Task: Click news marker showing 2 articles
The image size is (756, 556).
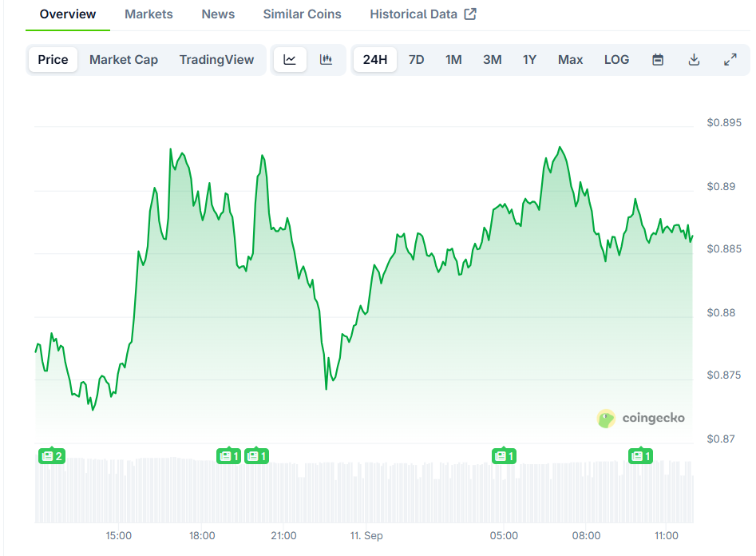Action: pyautogui.click(x=52, y=456)
